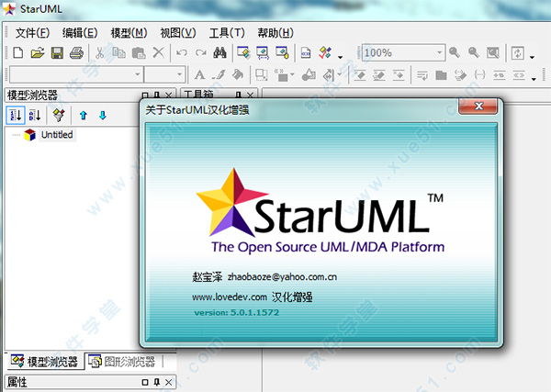Image resolution: width=551 pixels, height=392 pixels.
Task: Open Stereotype Display dropdown arrow
Action: pyautogui.click(x=292, y=74)
